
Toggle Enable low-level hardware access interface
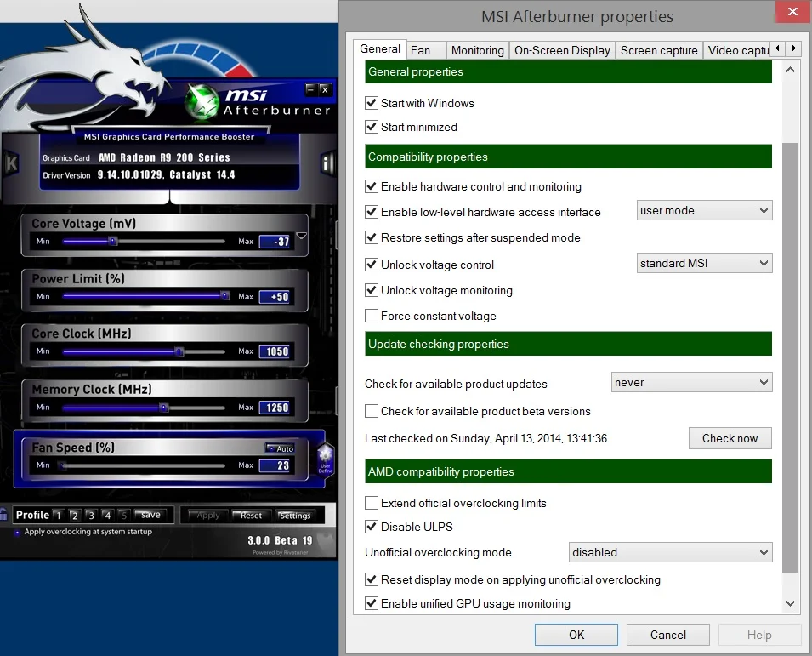372,211
